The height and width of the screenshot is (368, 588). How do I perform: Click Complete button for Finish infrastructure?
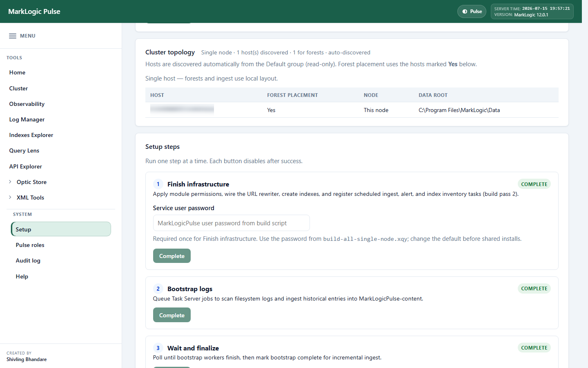pos(172,256)
